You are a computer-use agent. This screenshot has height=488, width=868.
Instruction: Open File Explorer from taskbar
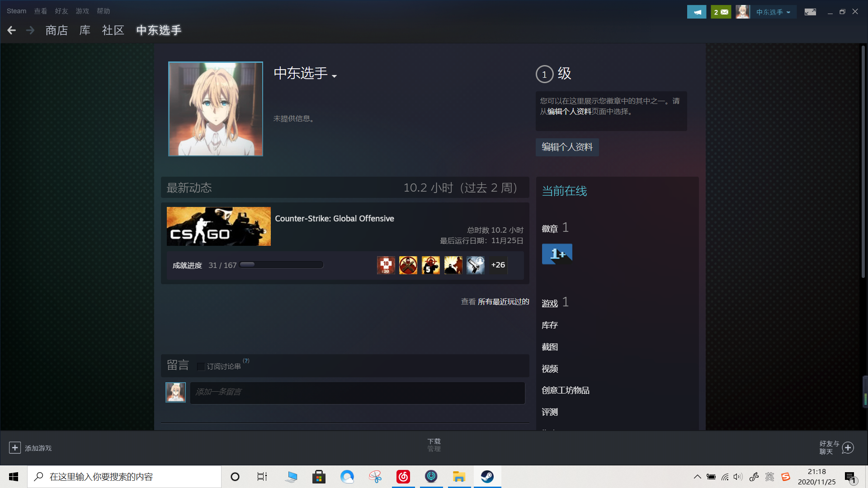point(459,477)
